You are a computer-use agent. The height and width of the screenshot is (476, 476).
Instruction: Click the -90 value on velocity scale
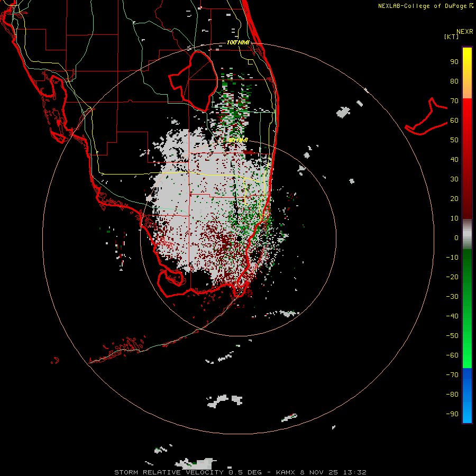point(452,414)
